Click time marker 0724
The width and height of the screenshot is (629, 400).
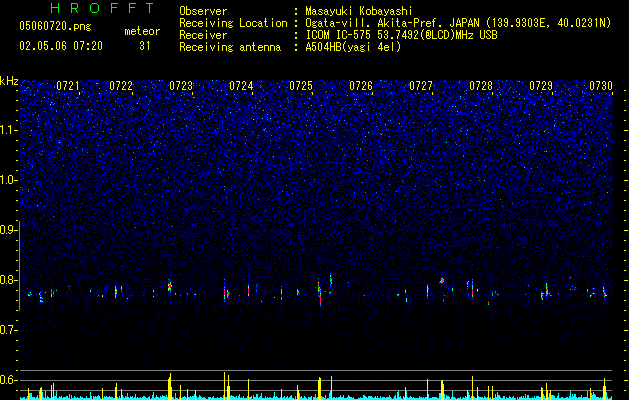(241, 86)
